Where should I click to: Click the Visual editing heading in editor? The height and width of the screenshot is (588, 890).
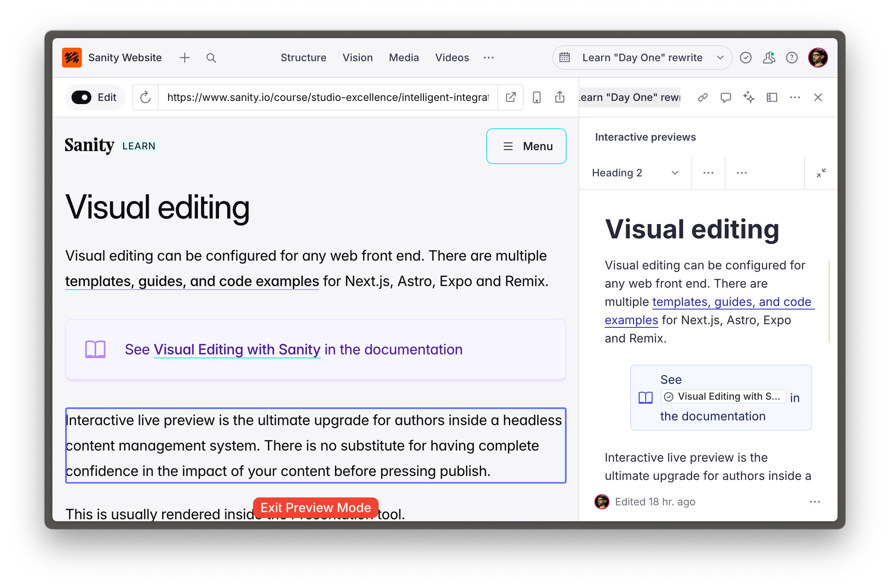click(x=692, y=230)
